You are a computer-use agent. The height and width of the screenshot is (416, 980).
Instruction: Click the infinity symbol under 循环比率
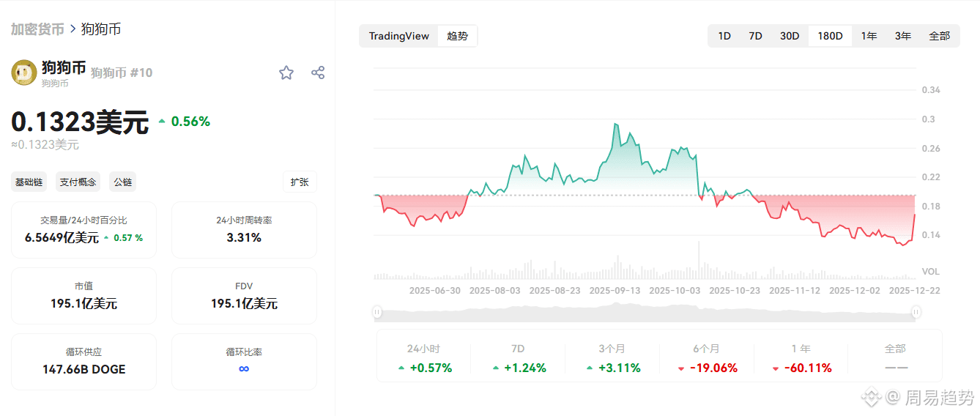[x=244, y=368]
